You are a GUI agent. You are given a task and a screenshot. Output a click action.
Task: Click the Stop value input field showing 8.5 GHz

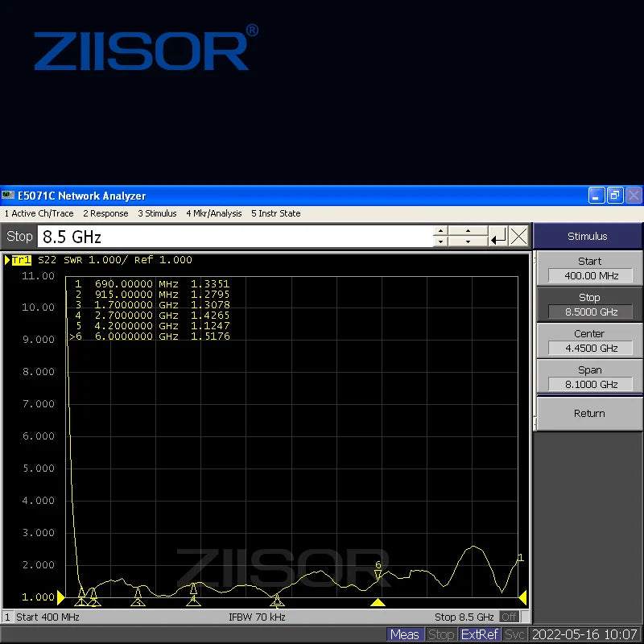(x=233, y=236)
